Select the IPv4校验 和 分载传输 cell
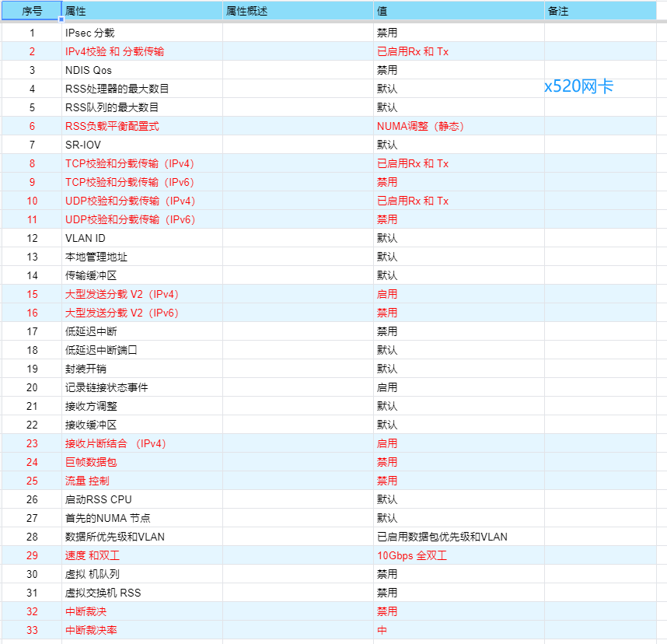The height and width of the screenshot is (644, 667). tap(142, 51)
